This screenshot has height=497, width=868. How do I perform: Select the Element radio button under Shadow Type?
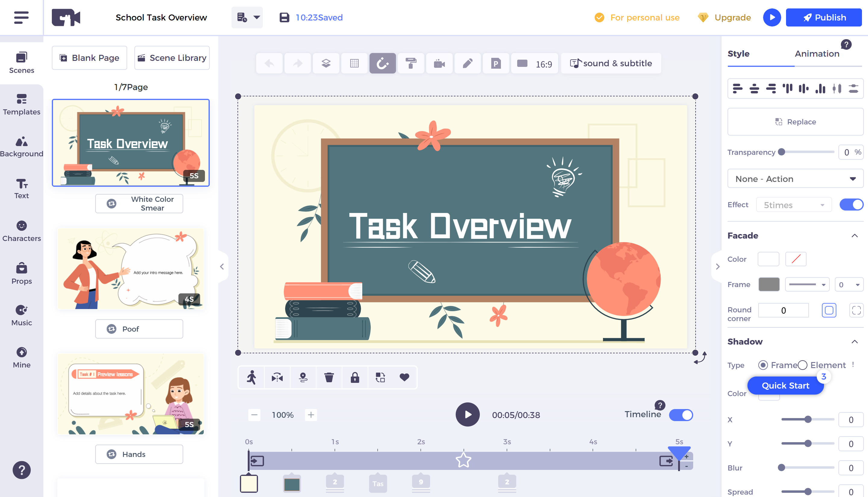point(803,365)
